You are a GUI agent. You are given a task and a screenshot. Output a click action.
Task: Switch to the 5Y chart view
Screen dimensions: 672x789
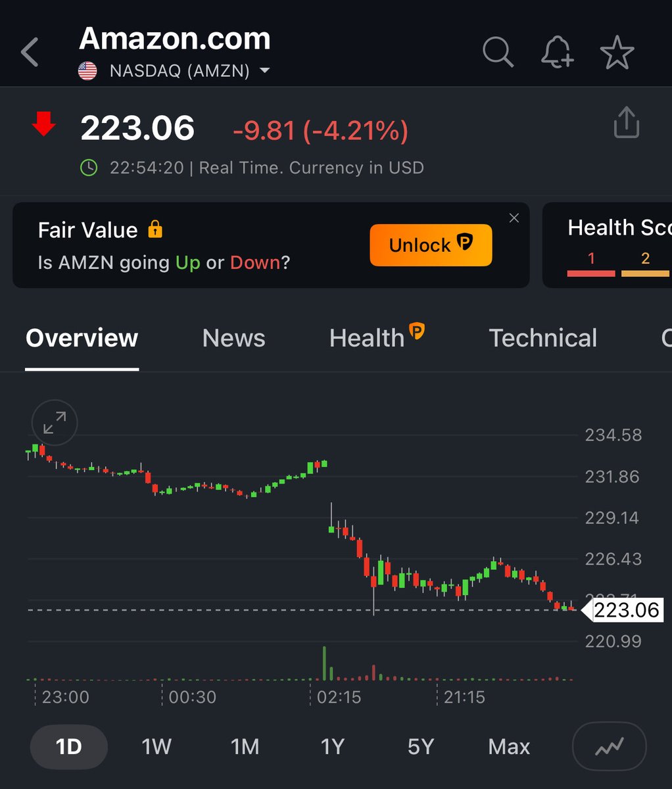click(420, 746)
